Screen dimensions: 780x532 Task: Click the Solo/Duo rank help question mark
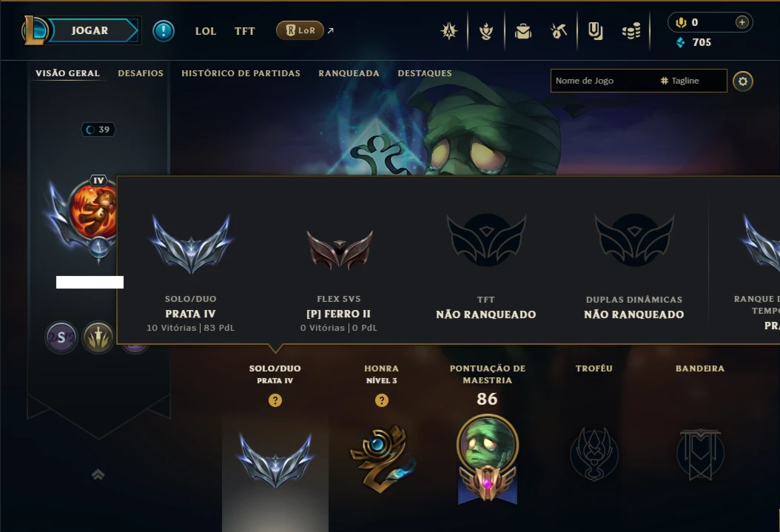[x=275, y=400]
